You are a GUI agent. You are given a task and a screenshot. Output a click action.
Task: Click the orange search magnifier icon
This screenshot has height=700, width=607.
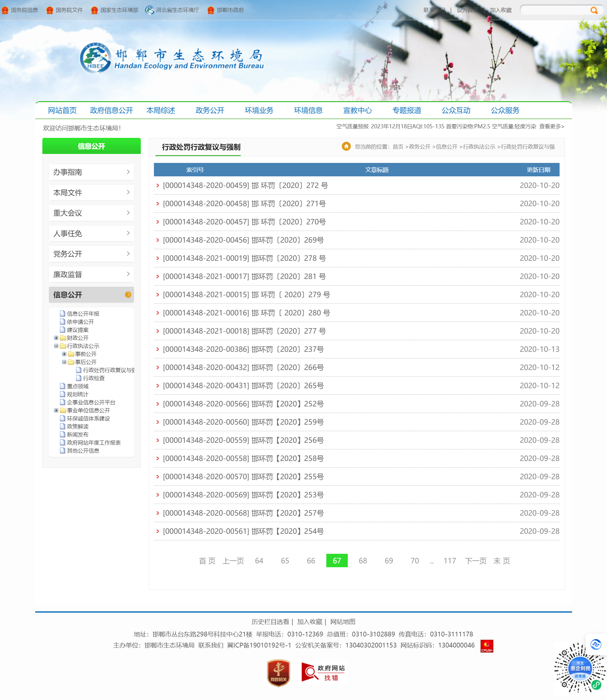[594, 10]
